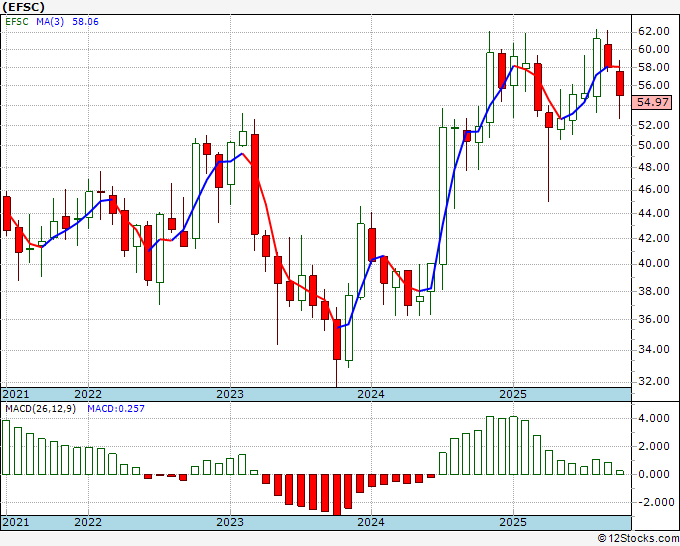
Task: Click the 50.00 price axis label
Action: (x=654, y=145)
